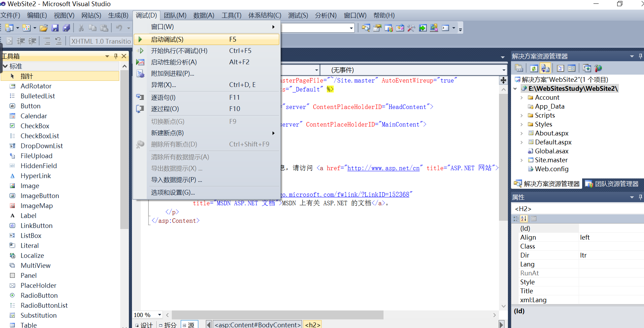
Task: Click the ASP.NET Configuration icon (hammer and globe)
Action: point(598,68)
